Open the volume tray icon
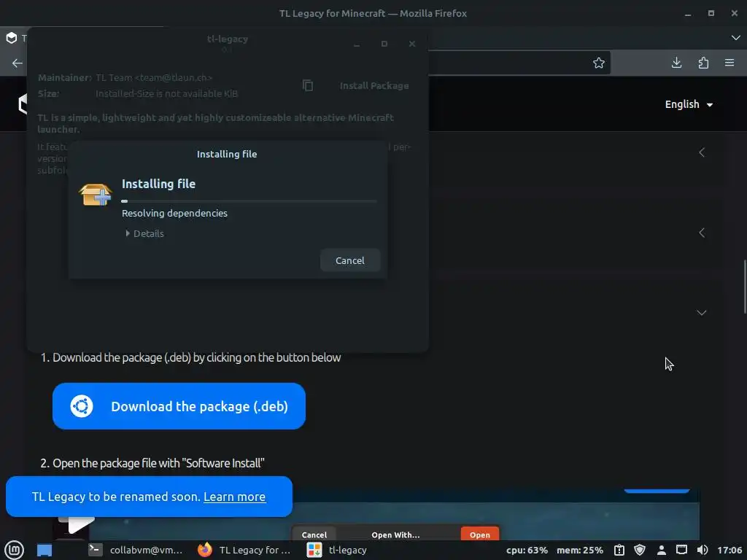This screenshot has height=560, width=747. (703, 550)
